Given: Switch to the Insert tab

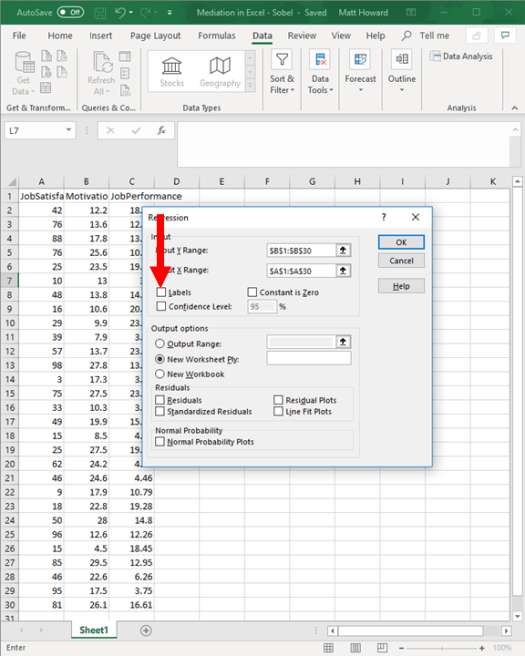Looking at the screenshot, I should click(x=100, y=36).
